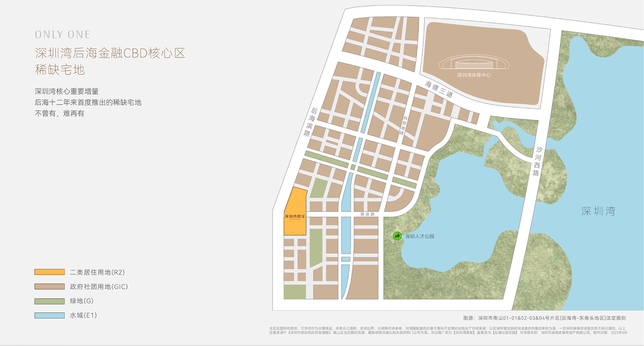
Task: Click the blue 水域(E1) legend swatch
Action: pos(49,316)
